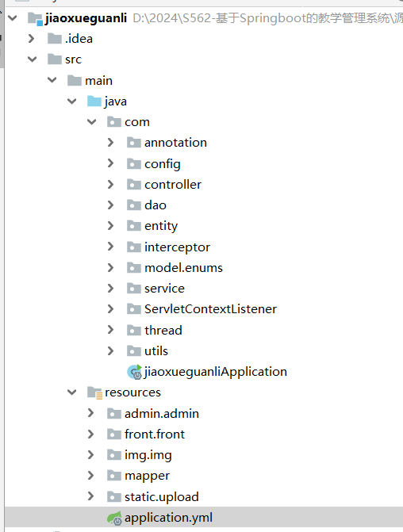The width and height of the screenshot is (403, 532).
Task: Click the mapper folder icon
Action: click(x=114, y=476)
